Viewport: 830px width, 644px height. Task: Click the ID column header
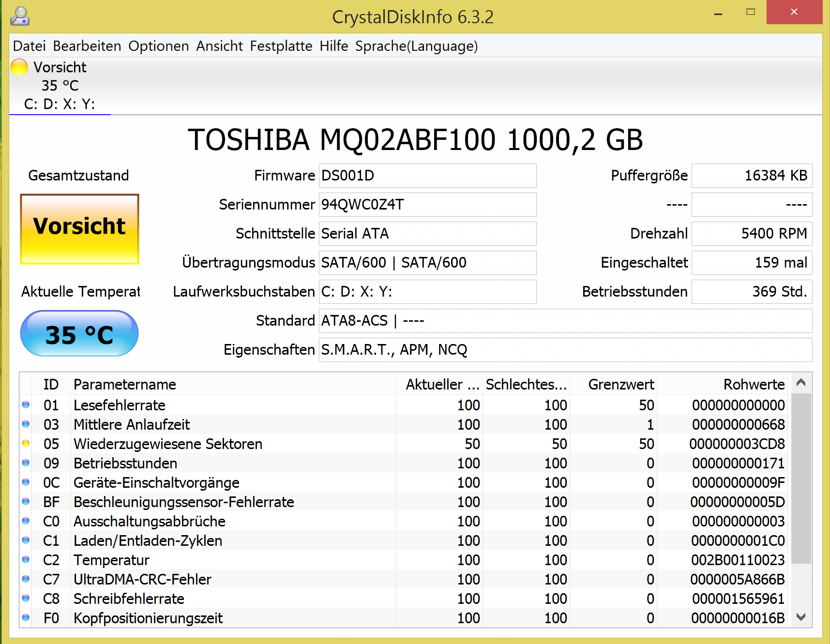pyautogui.click(x=51, y=384)
